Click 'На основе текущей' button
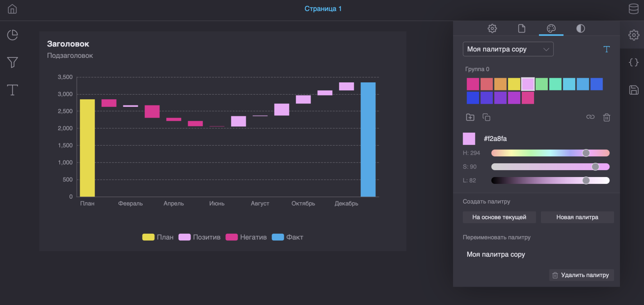Viewport: 644px width, 305px height. [x=499, y=217]
